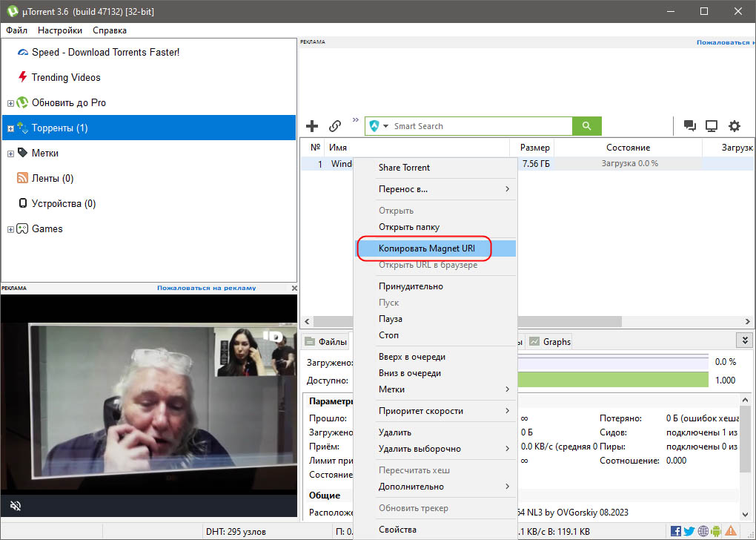Expand the Торренты (1) tree node
756x540 pixels.
pos(10,128)
